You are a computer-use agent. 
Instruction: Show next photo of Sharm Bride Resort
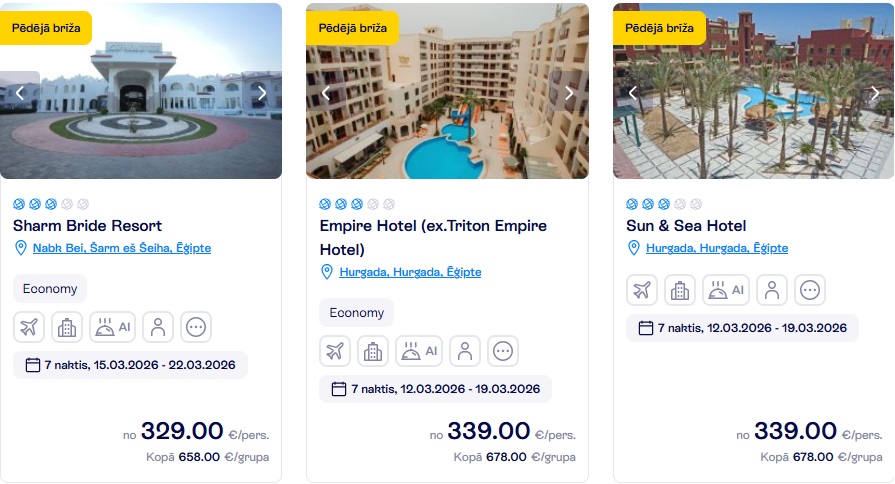[x=262, y=93]
